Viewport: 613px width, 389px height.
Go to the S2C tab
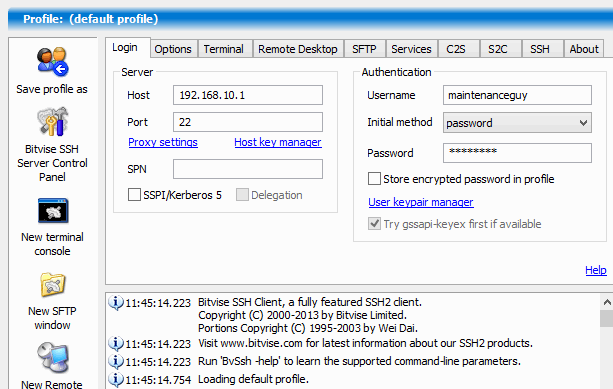[500, 49]
